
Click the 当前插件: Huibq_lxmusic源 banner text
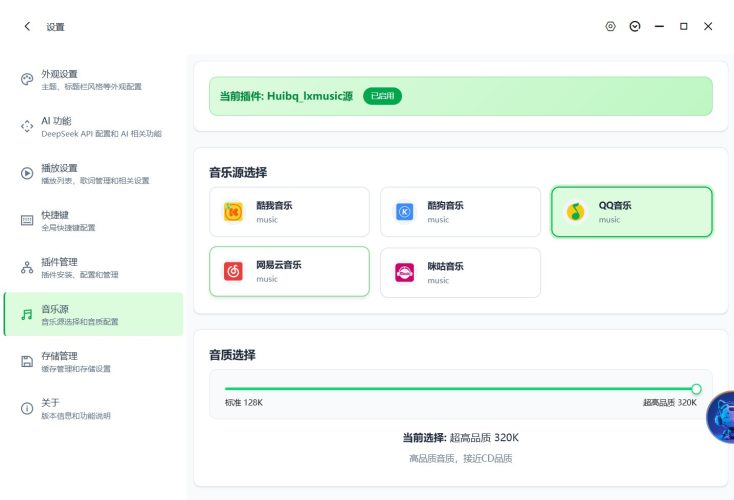tap(286, 96)
